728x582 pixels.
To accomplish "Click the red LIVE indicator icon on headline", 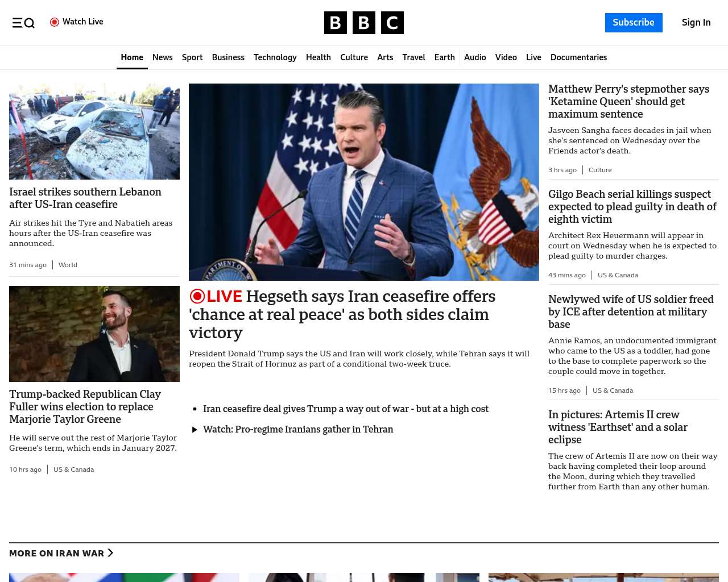I will [x=197, y=296].
